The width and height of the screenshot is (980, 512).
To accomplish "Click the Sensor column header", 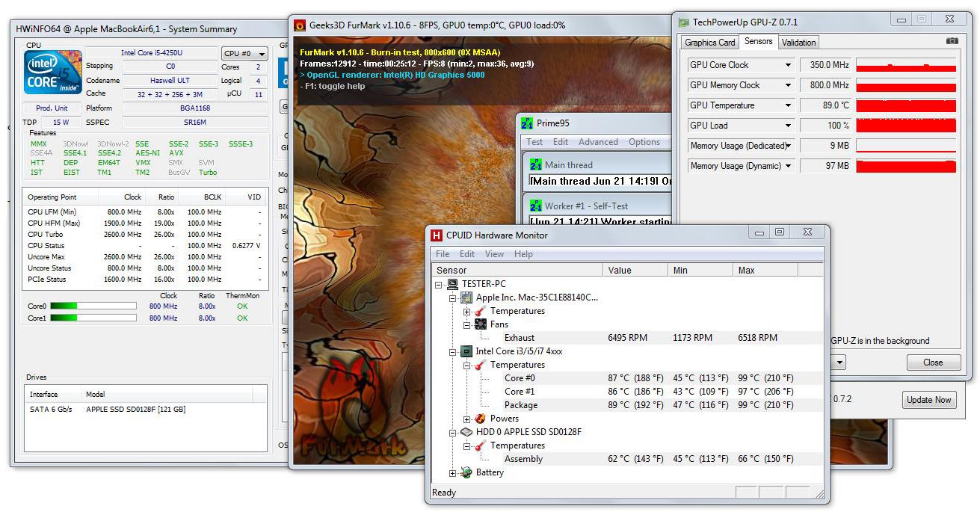I will 518,271.
